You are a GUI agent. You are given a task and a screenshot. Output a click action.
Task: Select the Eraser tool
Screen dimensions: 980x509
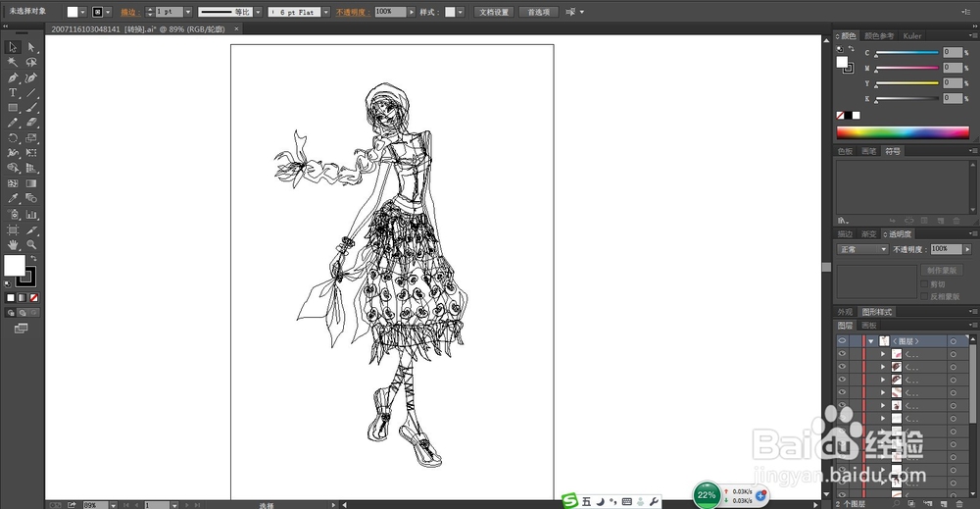tap(31, 123)
